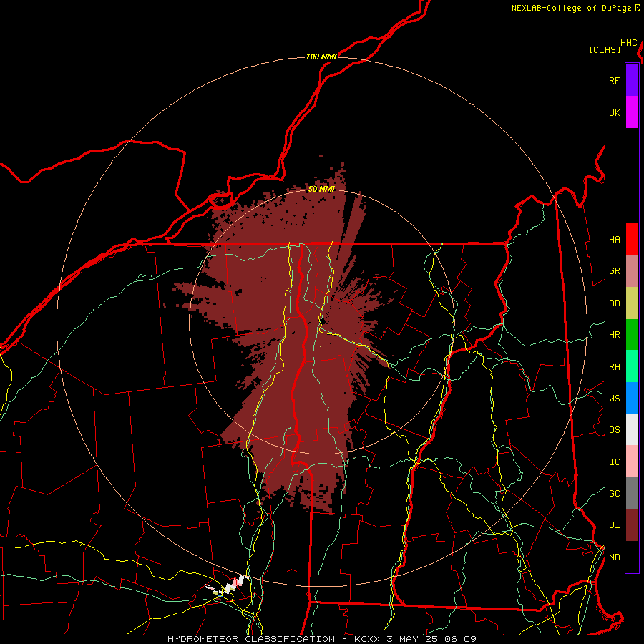Click the [CLAS] units label
Viewport: 644px width, 644px height.
[x=605, y=49]
